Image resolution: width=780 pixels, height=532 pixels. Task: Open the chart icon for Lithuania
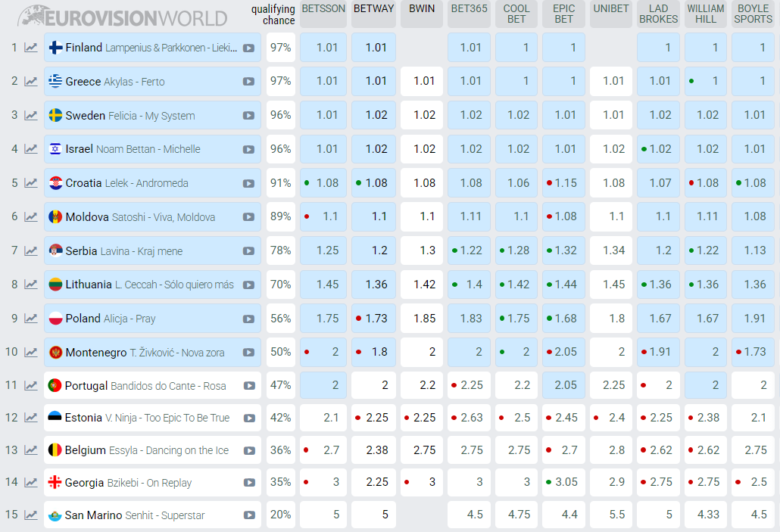pyautogui.click(x=31, y=285)
